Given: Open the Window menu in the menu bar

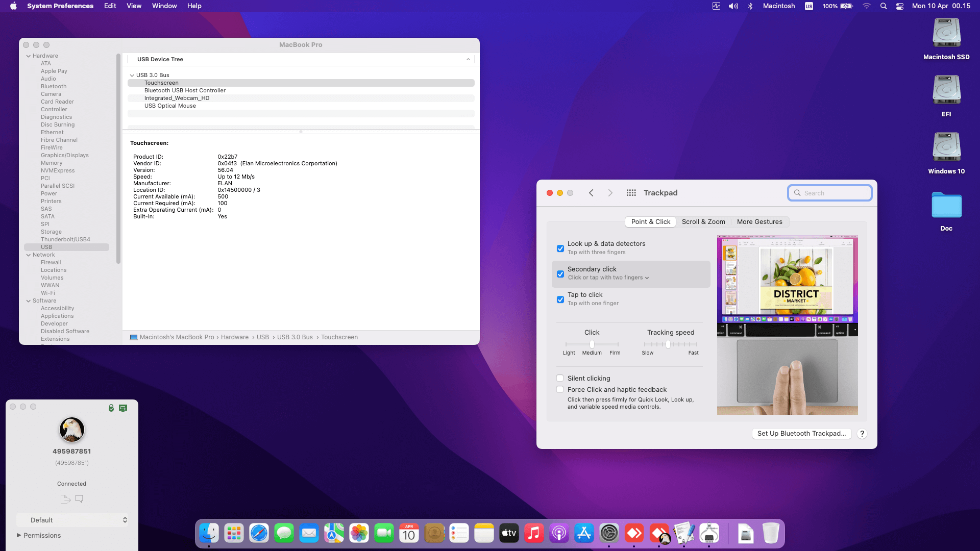Looking at the screenshot, I should click(x=164, y=6).
